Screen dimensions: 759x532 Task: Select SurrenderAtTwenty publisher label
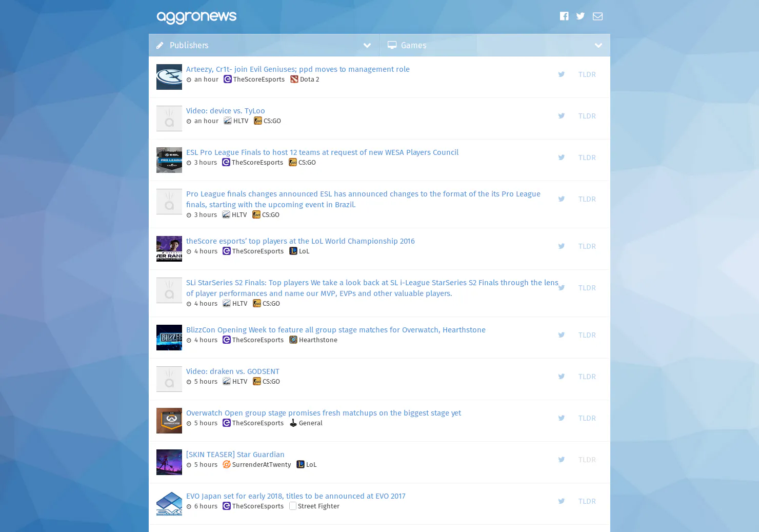coord(262,465)
